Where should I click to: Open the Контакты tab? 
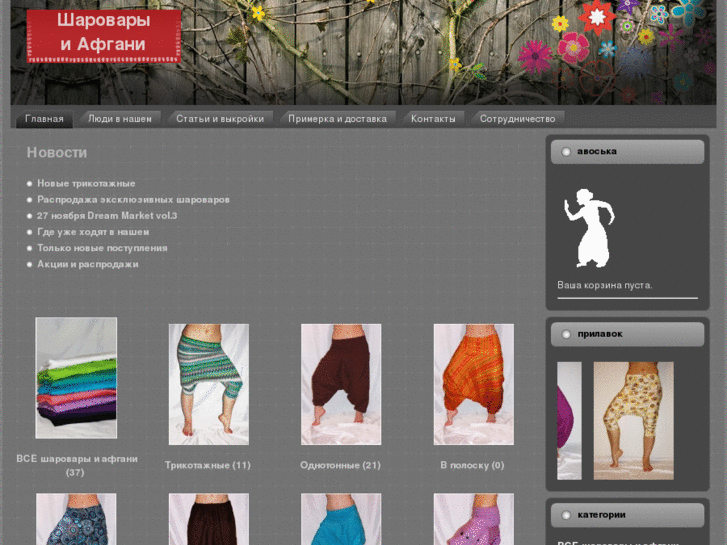point(433,119)
